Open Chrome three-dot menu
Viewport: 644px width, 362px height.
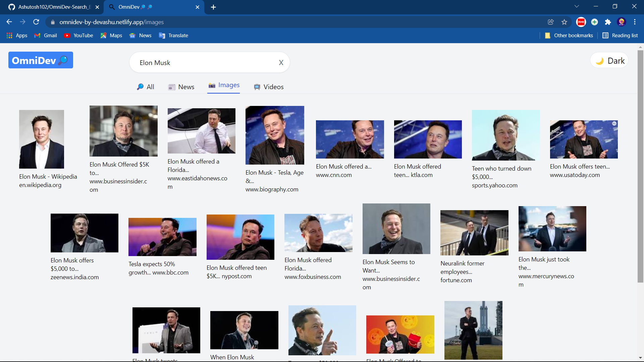[635, 22]
